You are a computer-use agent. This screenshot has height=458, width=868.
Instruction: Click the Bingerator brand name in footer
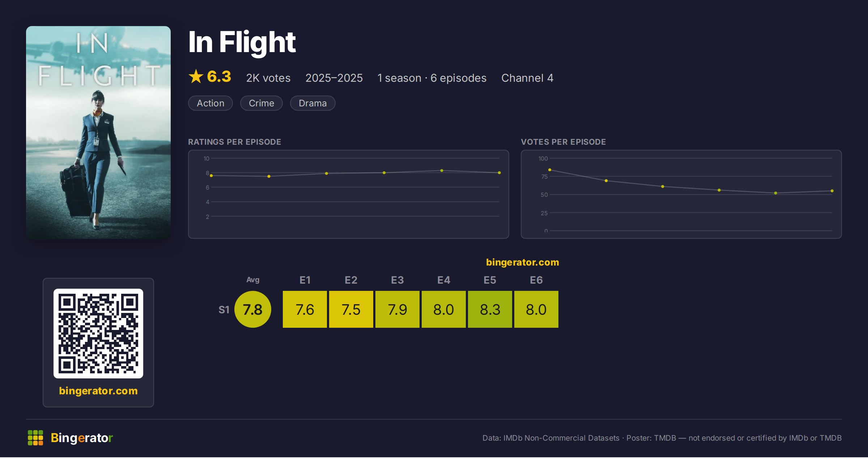coord(82,438)
